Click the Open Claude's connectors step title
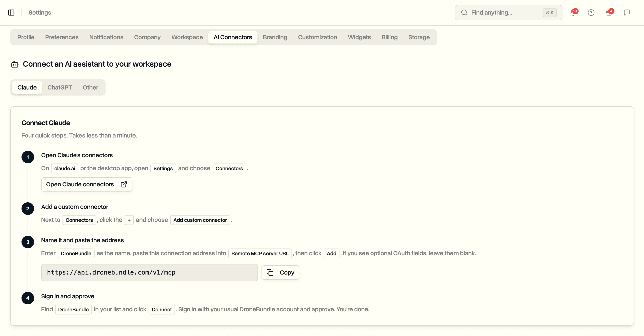Screen dimensions: 644x336 (x=77, y=155)
